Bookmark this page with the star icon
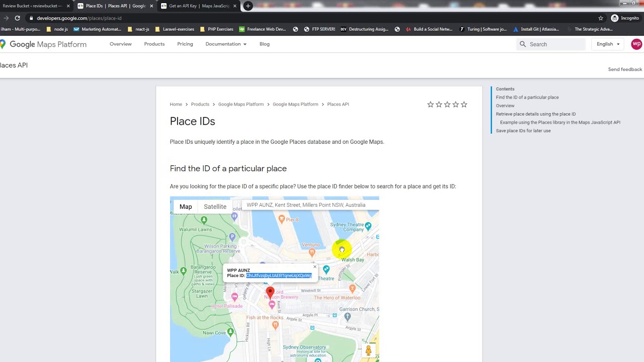The width and height of the screenshot is (644, 362). [601, 18]
